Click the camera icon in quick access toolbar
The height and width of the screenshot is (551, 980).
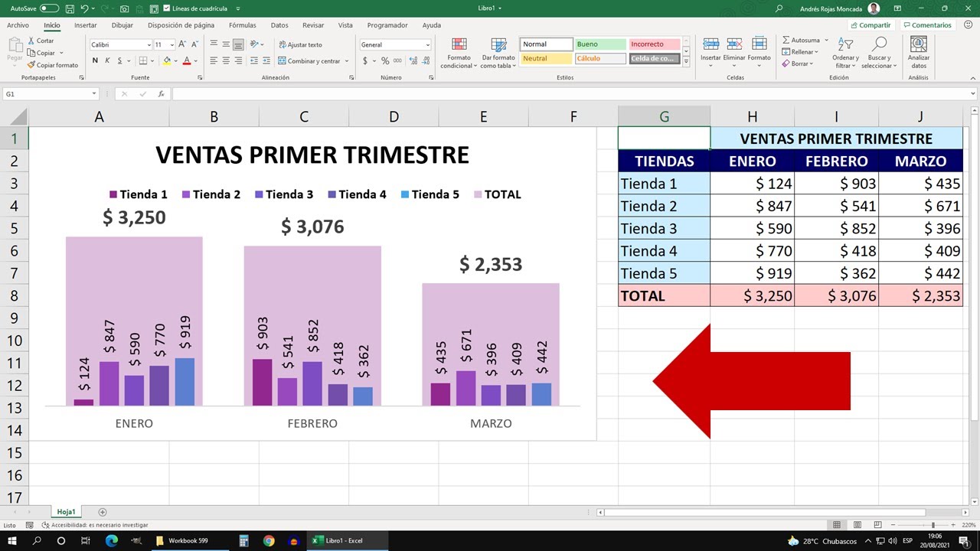coord(125,8)
